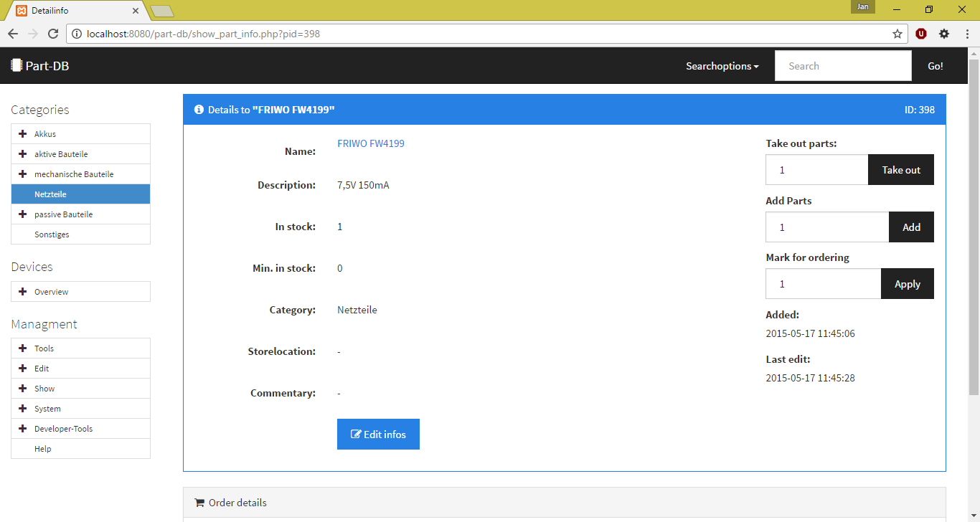Expand the mechanische Bauteile category
Image resolution: width=980 pixels, height=522 pixels.
23,174
